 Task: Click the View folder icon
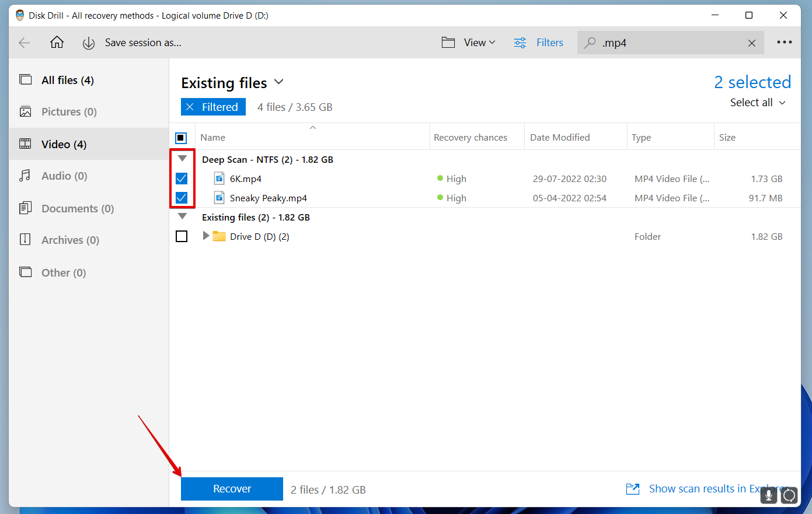[x=448, y=43]
